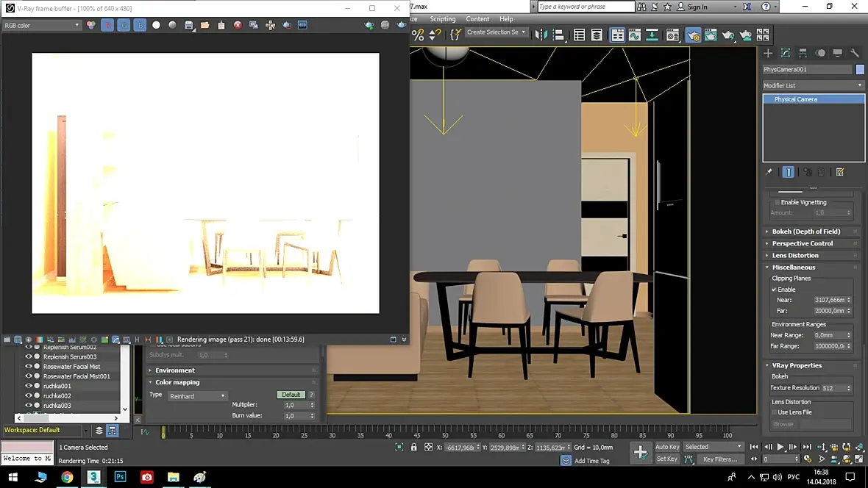
Task: Open the Scripting menu
Action: click(442, 19)
